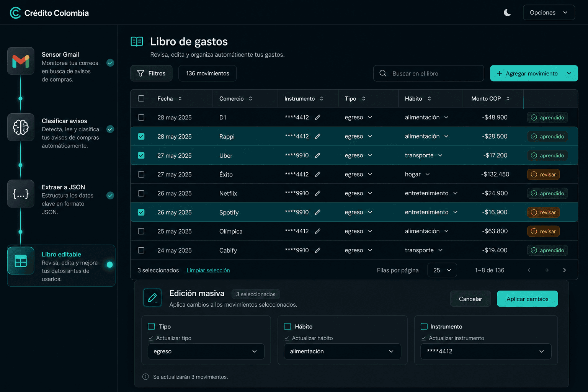Open the Actualizar instrumento ****4412 dropdown
The height and width of the screenshot is (392, 588).
point(486,351)
